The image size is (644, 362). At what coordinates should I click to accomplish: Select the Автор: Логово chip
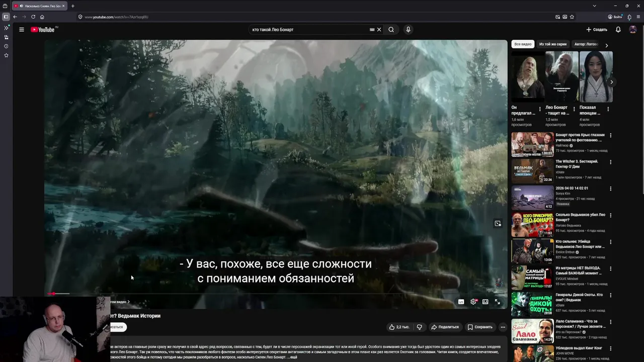click(x=587, y=44)
